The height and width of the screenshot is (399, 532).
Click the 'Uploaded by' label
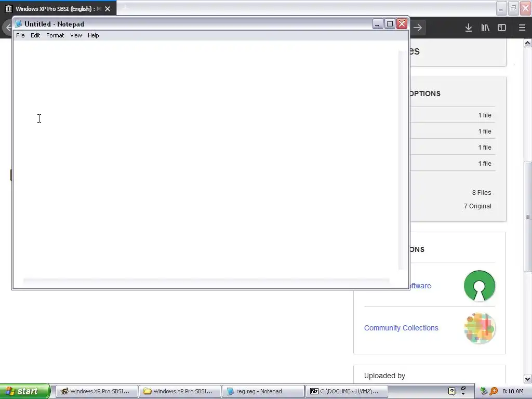coord(384,376)
